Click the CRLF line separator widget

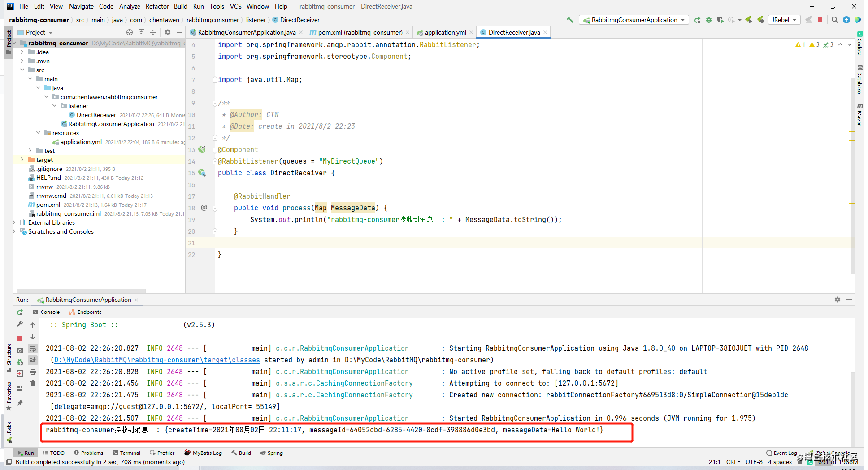coord(733,462)
